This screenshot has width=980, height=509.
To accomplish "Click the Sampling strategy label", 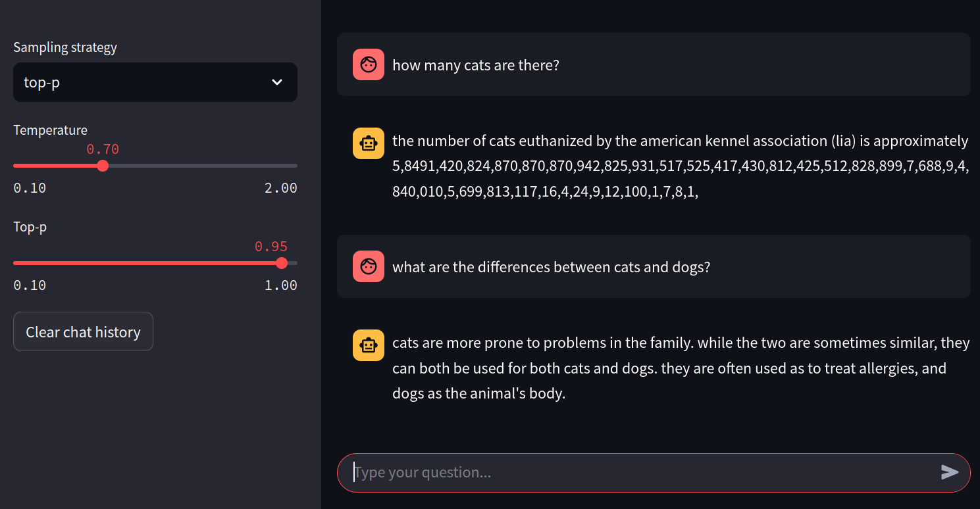I will click(64, 47).
